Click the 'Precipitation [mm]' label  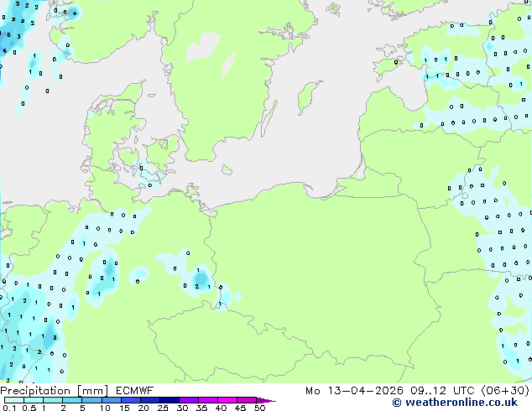(55, 391)
